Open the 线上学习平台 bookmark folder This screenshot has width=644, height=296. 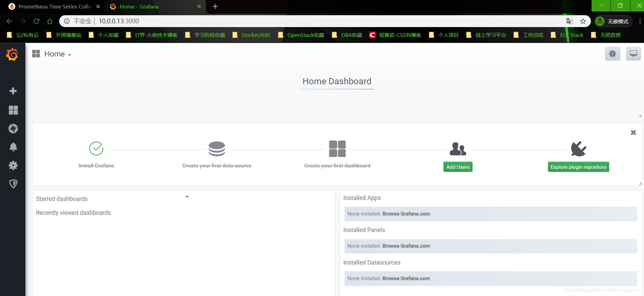486,35
